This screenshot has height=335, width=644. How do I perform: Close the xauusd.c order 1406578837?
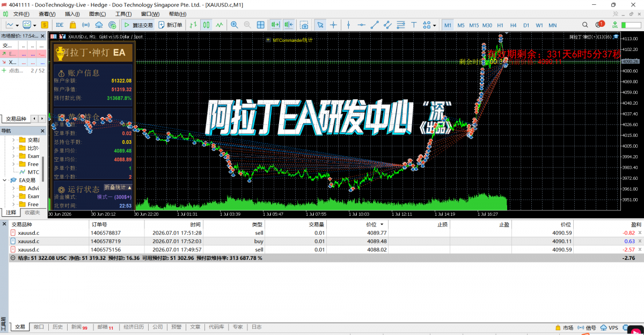click(x=639, y=233)
